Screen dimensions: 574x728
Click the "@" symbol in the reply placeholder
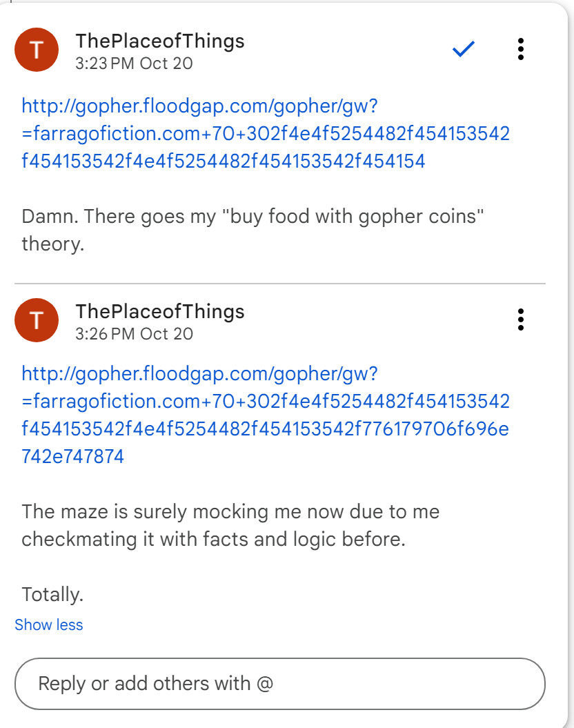(265, 684)
